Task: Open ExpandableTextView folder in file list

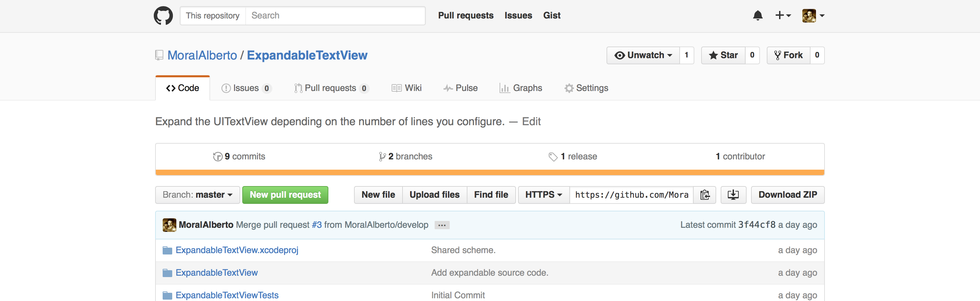Action: tap(216, 273)
